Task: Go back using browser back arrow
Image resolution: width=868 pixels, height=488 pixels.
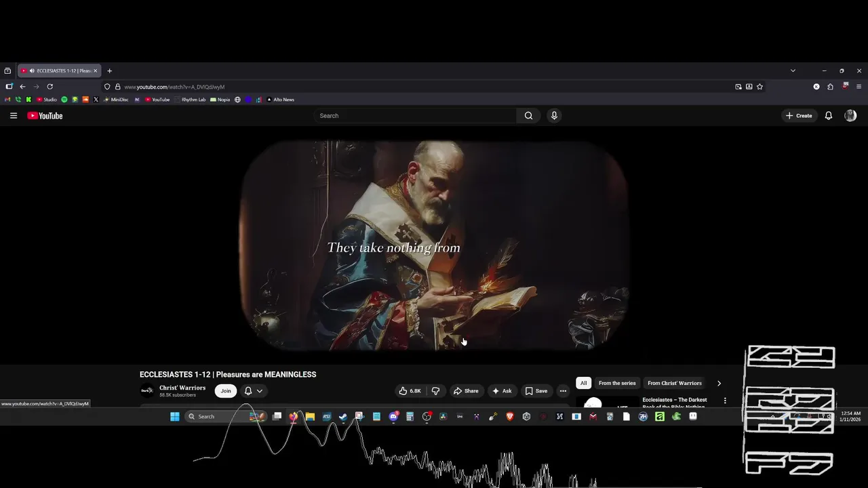Action: pyautogui.click(x=22, y=87)
